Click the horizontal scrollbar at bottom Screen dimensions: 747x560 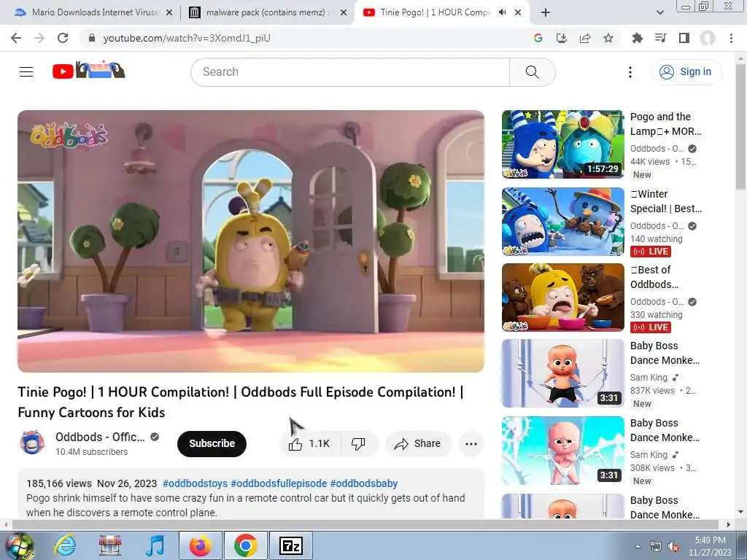click(366, 524)
